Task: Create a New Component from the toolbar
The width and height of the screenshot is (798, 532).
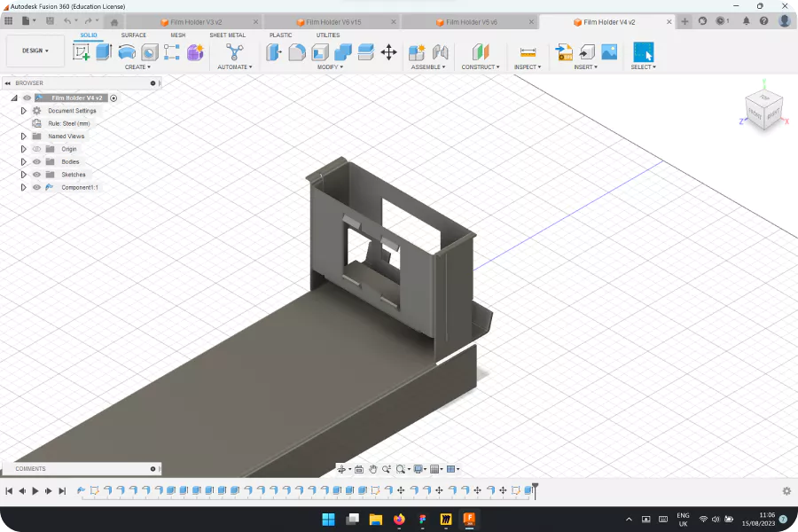Action: [x=417, y=52]
